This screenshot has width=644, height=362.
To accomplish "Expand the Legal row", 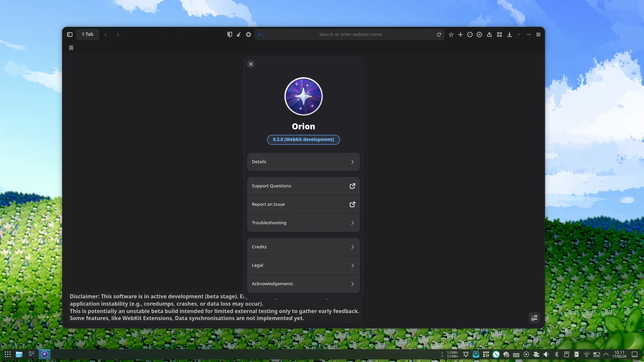I will (304, 265).
